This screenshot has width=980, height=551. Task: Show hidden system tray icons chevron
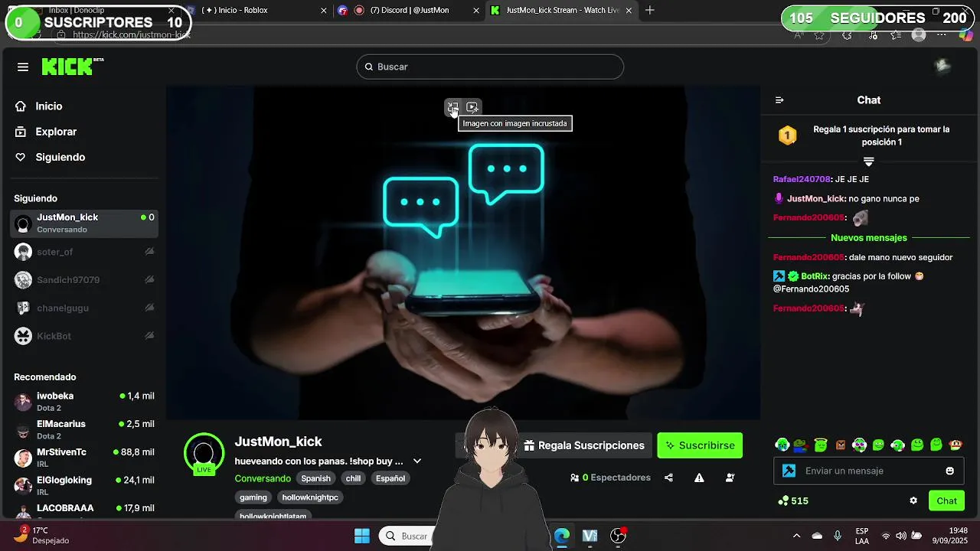(796, 536)
